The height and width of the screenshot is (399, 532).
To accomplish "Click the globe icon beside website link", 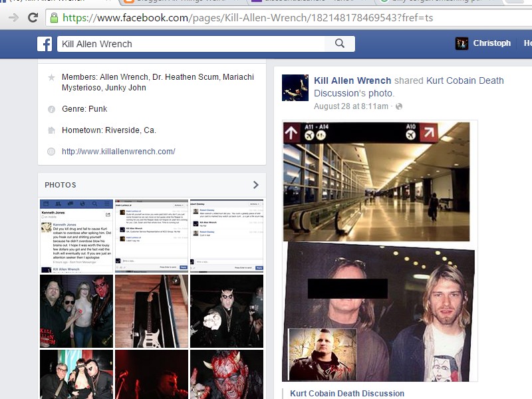I will [51, 152].
